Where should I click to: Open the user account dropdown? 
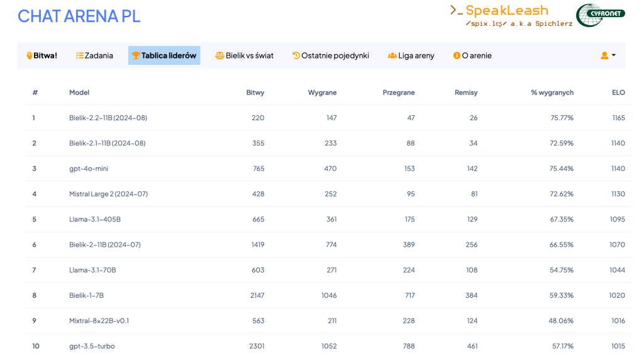608,55
